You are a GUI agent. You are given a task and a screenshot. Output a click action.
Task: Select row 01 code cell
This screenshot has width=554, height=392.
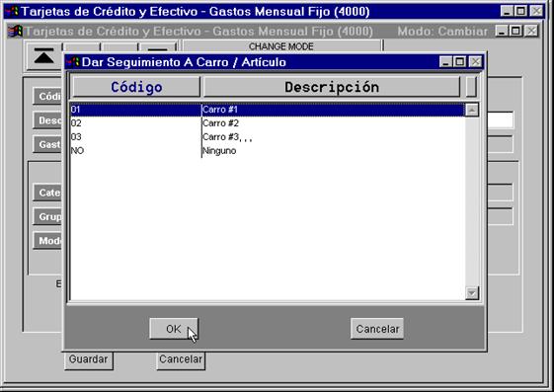[135, 110]
